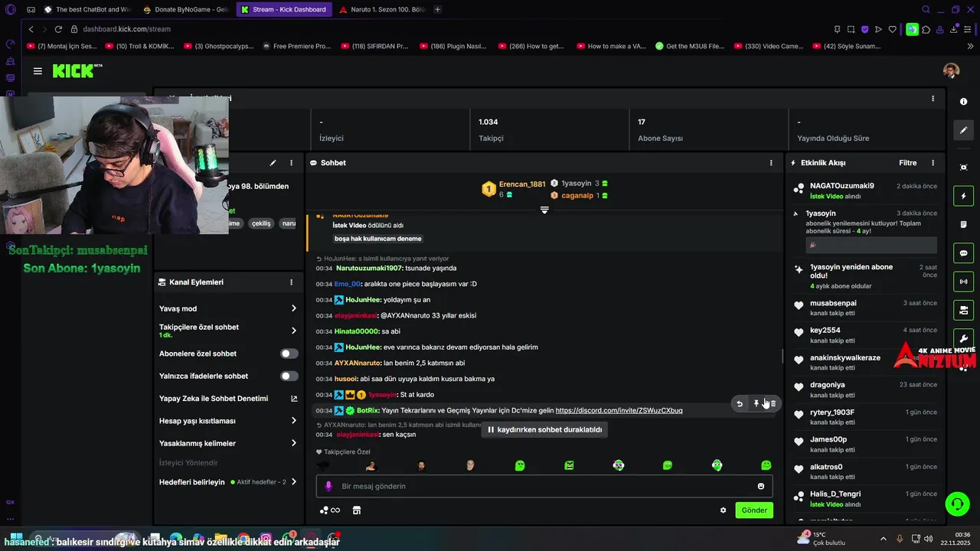Expand Hedefleri belirleyin goals option

[x=228, y=482]
